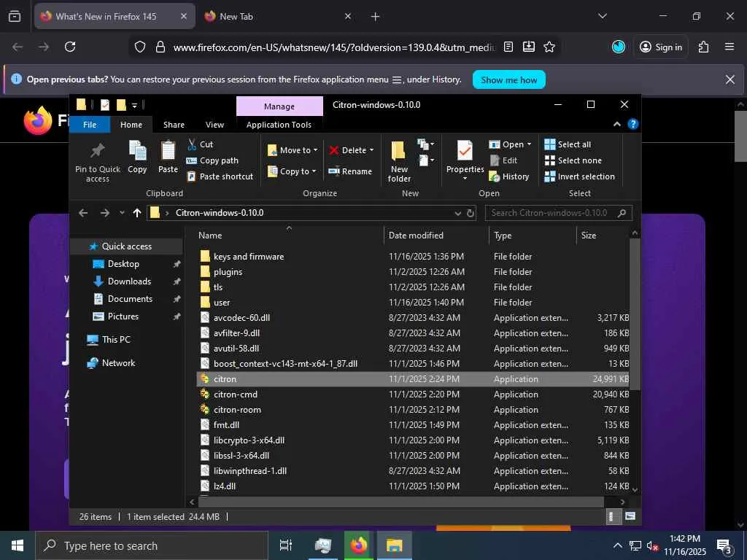The image size is (747, 560).
Task: Click the Pin to Quick access icon
Action: 97,152
